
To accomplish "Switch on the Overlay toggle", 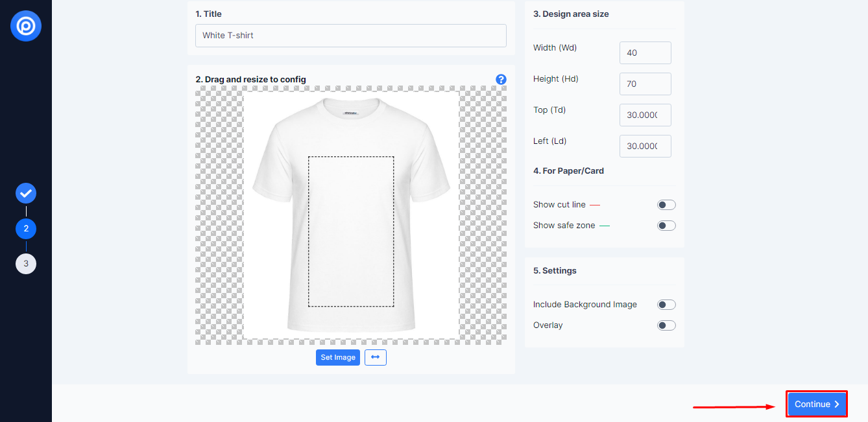I will pyautogui.click(x=666, y=325).
